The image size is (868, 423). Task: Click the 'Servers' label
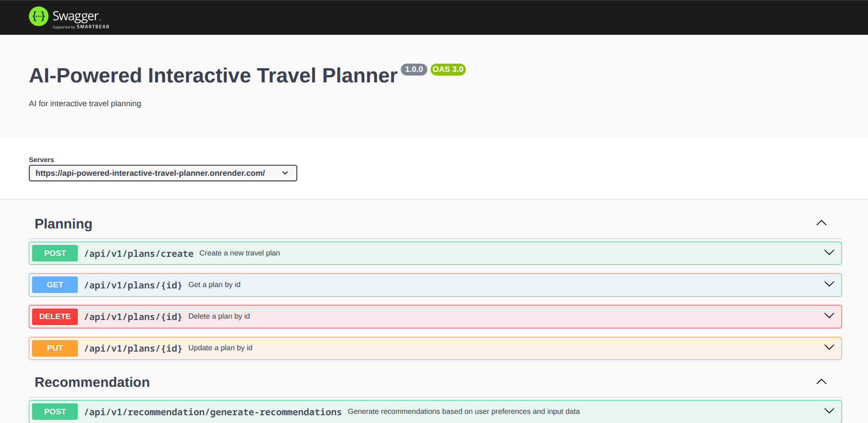click(x=41, y=160)
